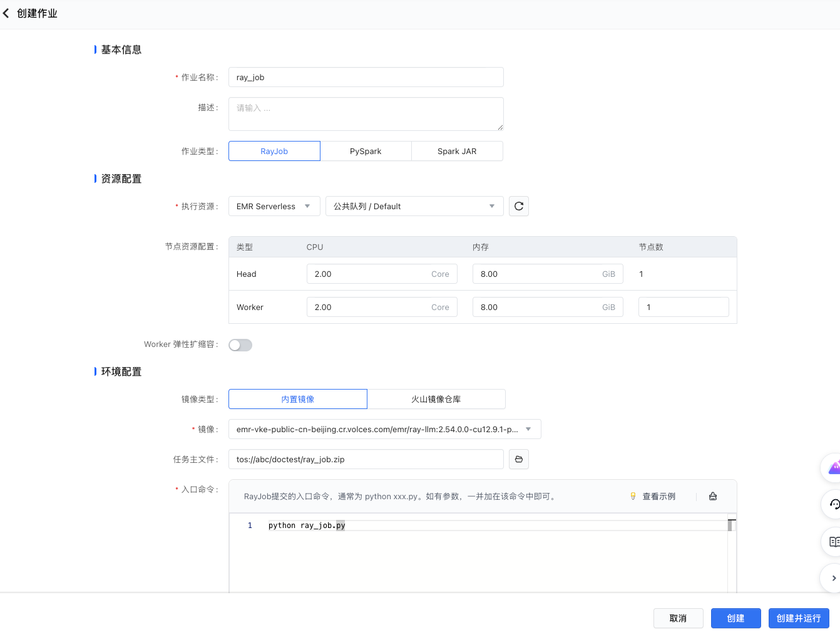Click the RayJob提交的入口命令 hint text
This screenshot has width=840, height=637.
[400, 496]
